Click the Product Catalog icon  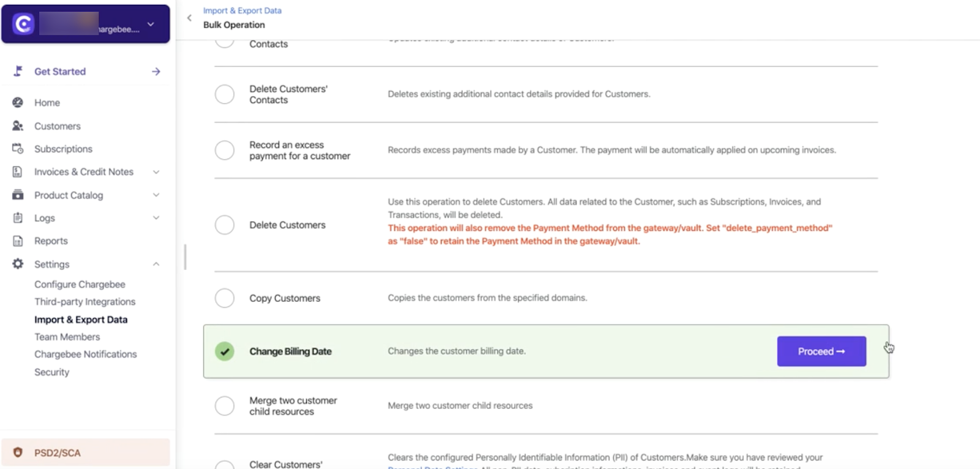(18, 195)
